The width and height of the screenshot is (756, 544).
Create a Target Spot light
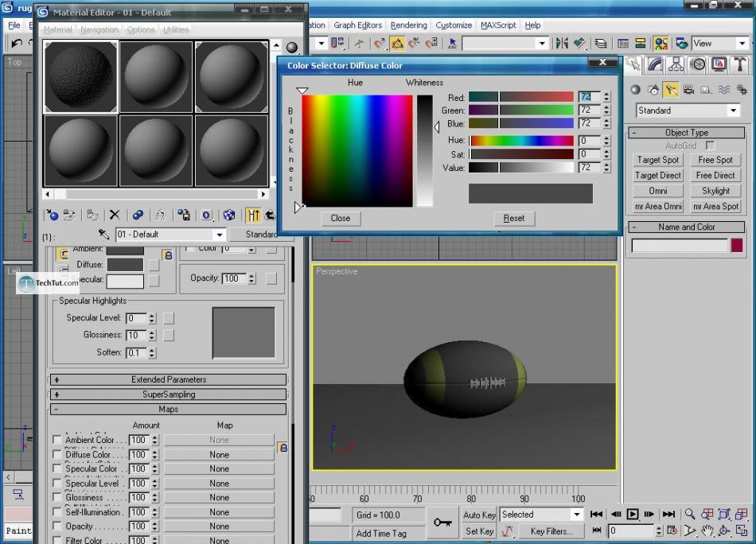[x=657, y=160]
